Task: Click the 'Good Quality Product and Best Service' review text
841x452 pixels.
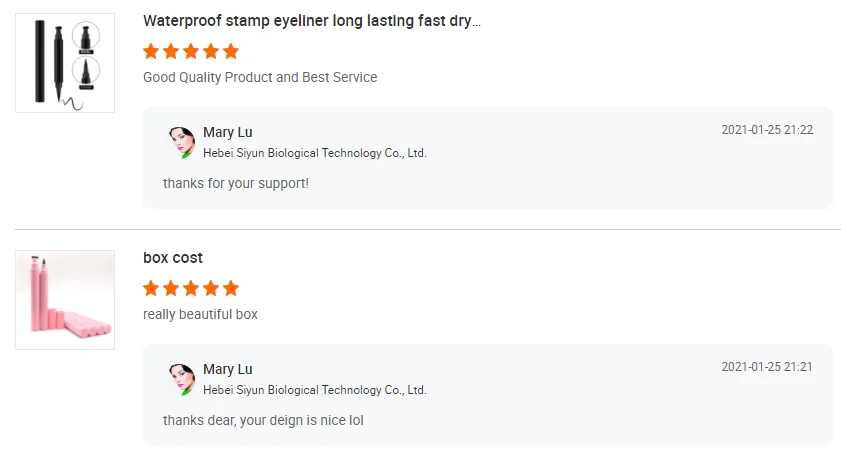Action: (260, 77)
